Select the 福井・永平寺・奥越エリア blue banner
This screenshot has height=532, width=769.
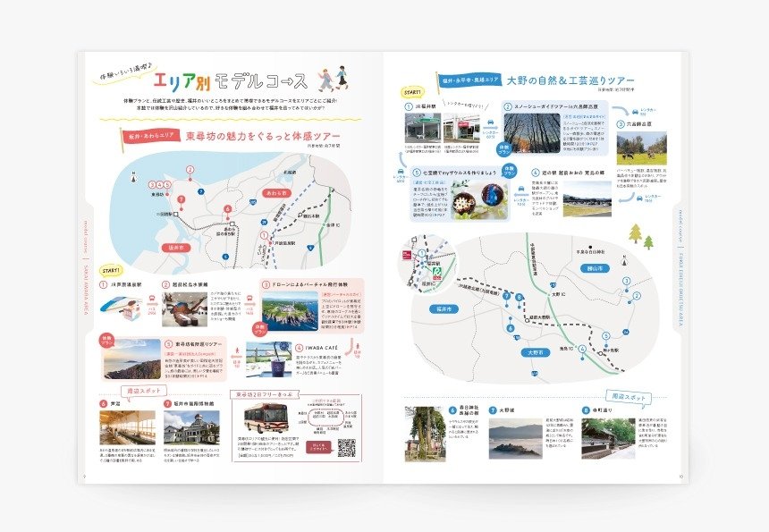[x=468, y=80]
